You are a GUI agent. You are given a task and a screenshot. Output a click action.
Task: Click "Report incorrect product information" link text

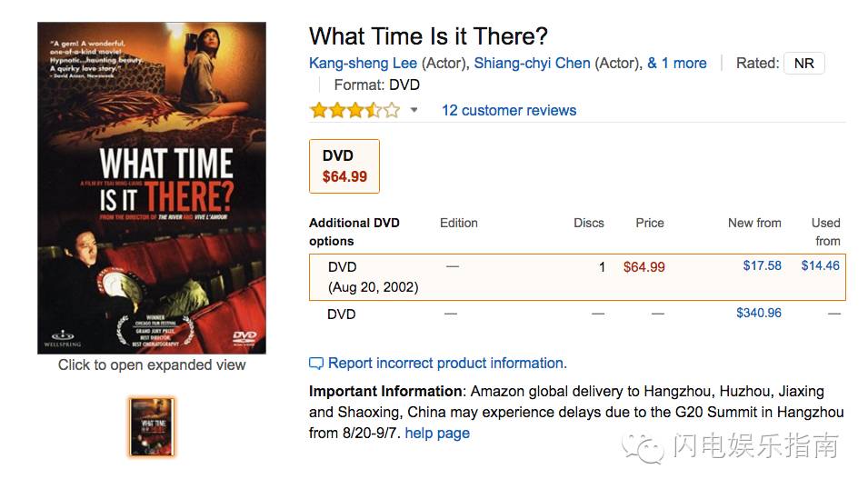pos(447,364)
